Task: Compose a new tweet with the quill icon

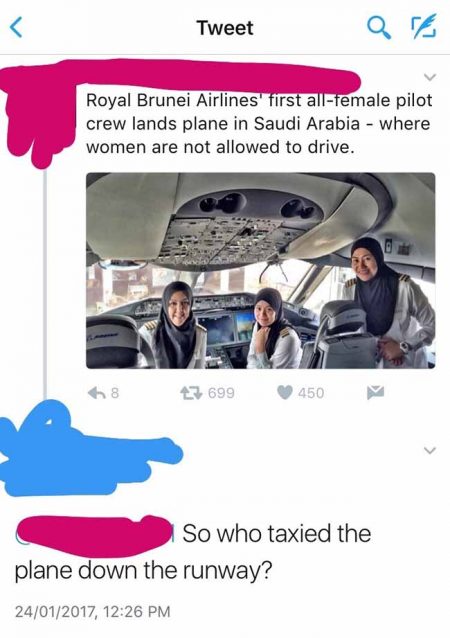Action: coord(425,27)
